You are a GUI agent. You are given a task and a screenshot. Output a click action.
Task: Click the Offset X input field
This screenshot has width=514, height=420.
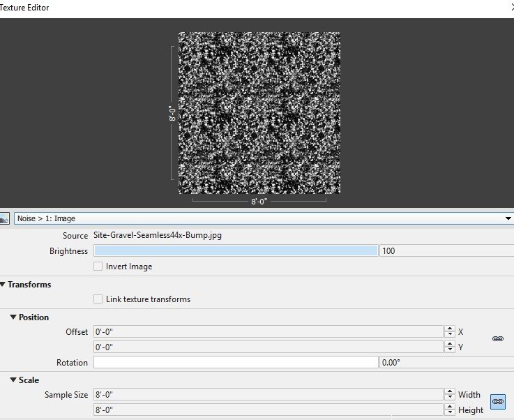coord(268,331)
